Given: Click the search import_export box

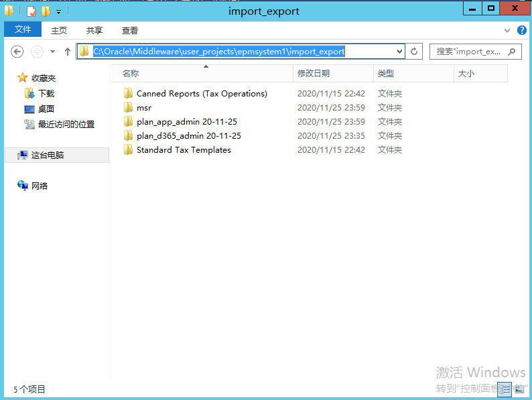Looking at the screenshot, I should (475, 52).
